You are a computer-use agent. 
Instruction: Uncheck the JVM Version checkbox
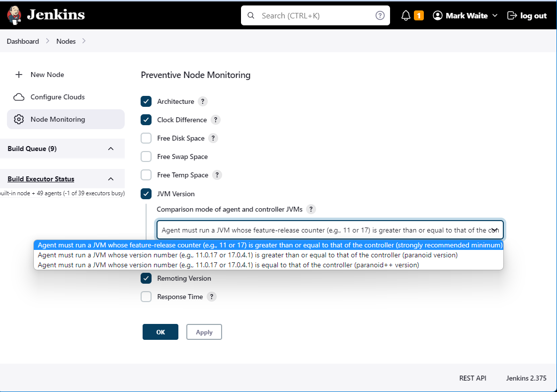point(146,194)
